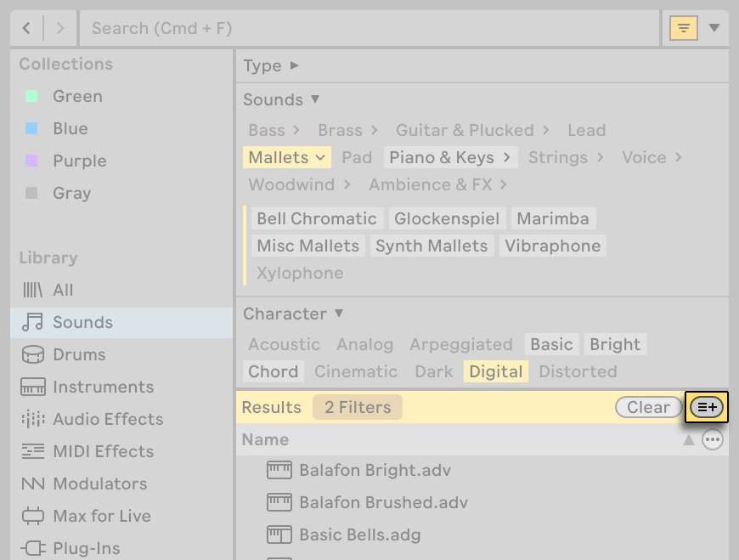Toggle the Distorted character tag
Image resolution: width=739 pixels, height=560 pixels.
(578, 371)
